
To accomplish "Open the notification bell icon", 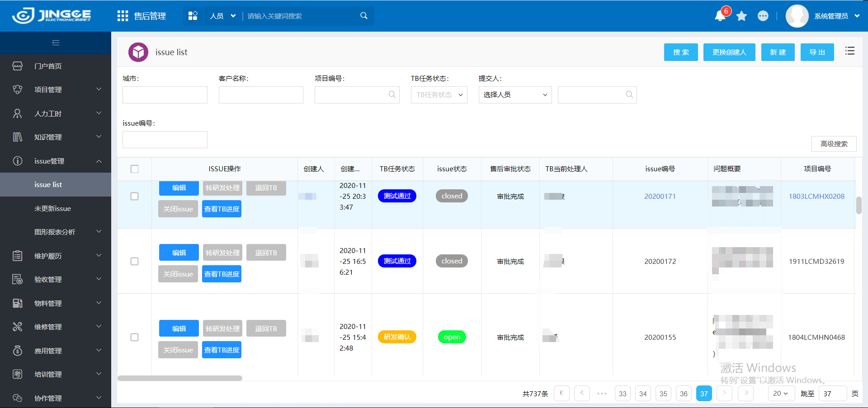I will 720,16.
